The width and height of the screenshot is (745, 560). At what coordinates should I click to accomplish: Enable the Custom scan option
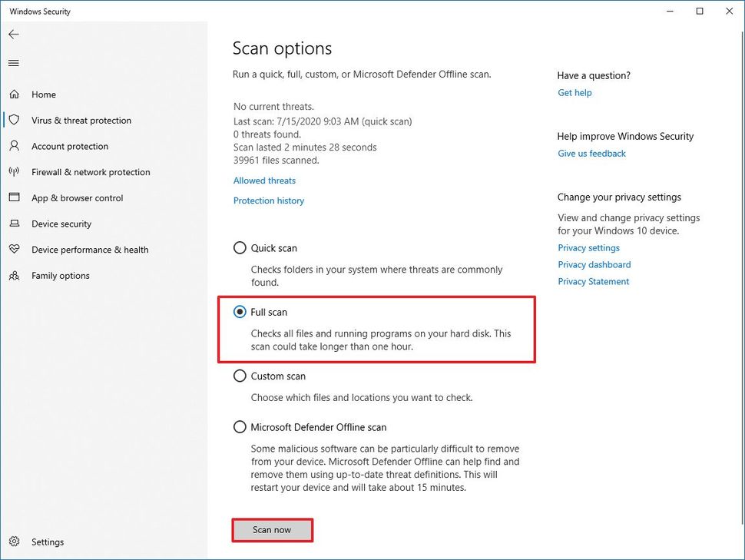click(x=239, y=376)
